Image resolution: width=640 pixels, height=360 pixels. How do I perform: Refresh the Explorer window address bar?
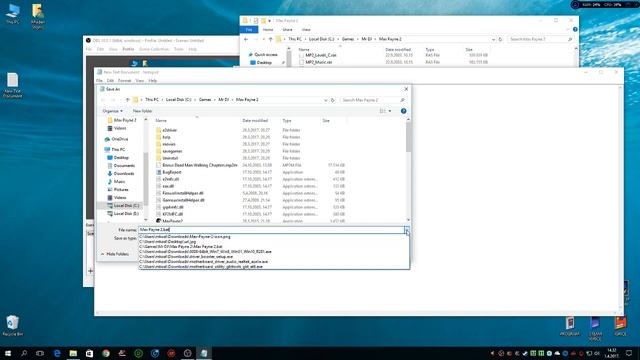point(500,39)
